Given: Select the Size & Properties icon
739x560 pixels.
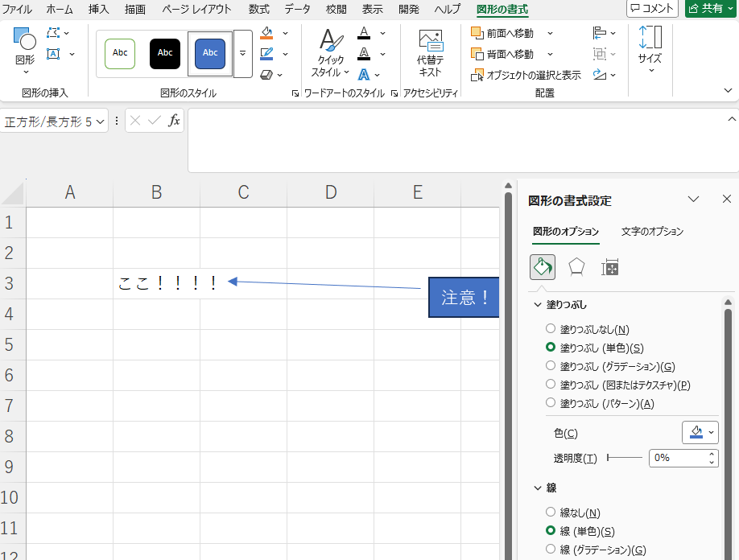Looking at the screenshot, I should tap(610, 267).
